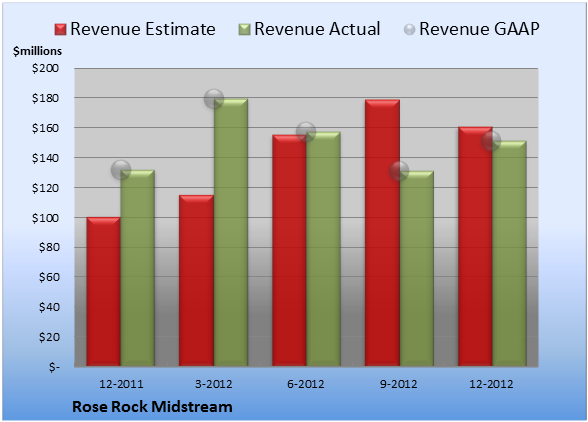This screenshot has height=422, width=588.
Task: Select the green actual bar for 9-2012
Action: [416, 269]
